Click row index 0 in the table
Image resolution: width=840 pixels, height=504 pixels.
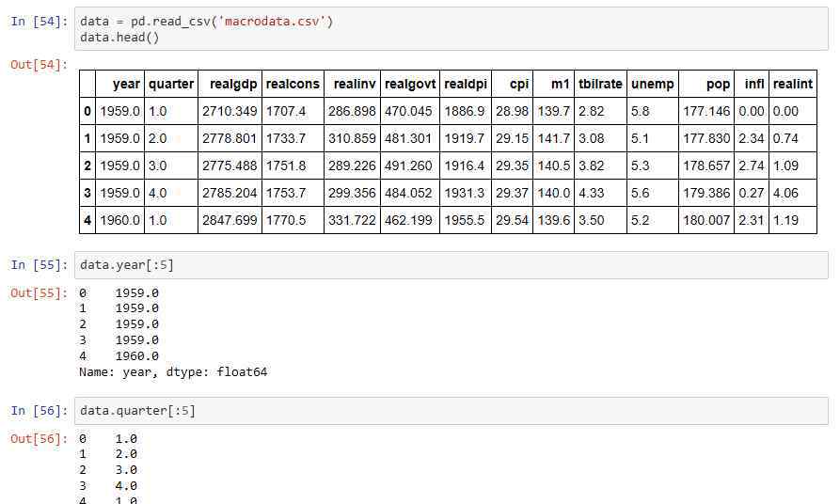(x=87, y=111)
